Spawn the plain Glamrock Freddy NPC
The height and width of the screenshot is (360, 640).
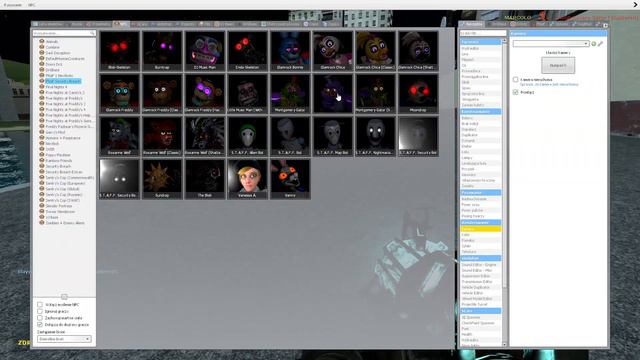click(x=120, y=93)
